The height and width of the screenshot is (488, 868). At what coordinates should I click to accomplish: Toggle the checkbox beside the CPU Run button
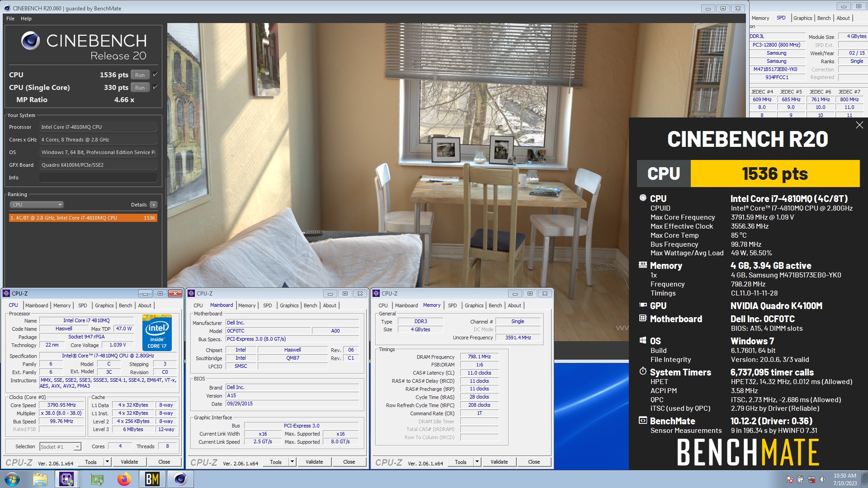point(155,75)
